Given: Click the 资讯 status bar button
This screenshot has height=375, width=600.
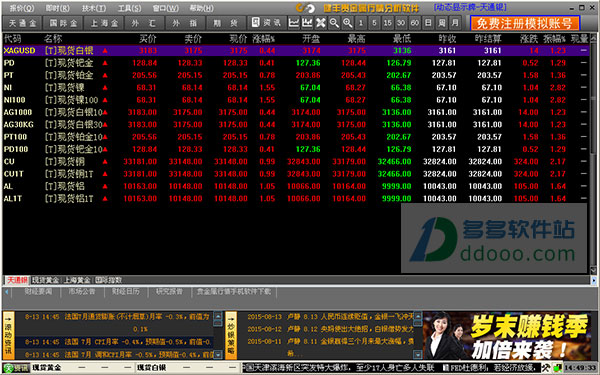Looking at the screenshot, I should tap(16, 368).
